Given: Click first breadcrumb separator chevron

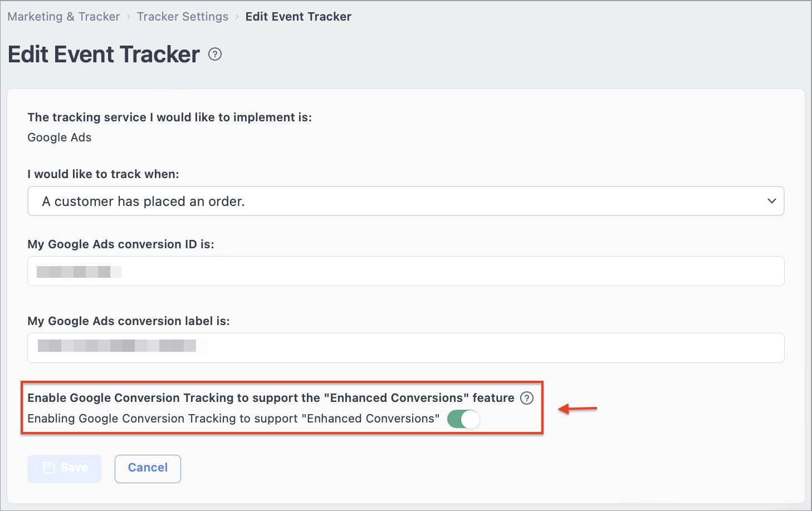Looking at the screenshot, I should point(129,17).
